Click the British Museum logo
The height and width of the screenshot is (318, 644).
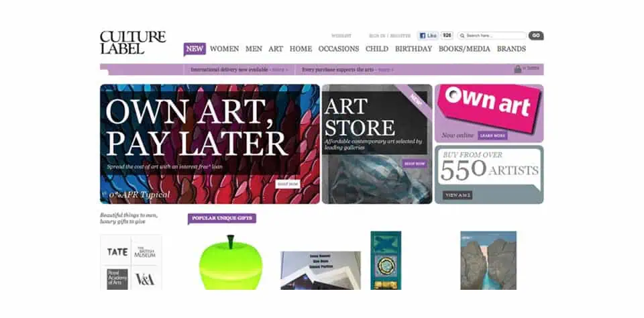point(145,252)
